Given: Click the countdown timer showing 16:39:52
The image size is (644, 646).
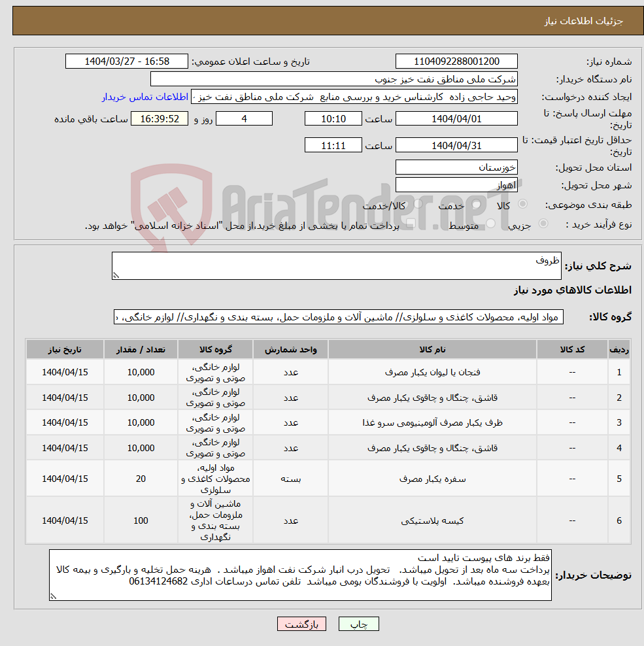Looking at the screenshot, I should pyautogui.click(x=161, y=118).
